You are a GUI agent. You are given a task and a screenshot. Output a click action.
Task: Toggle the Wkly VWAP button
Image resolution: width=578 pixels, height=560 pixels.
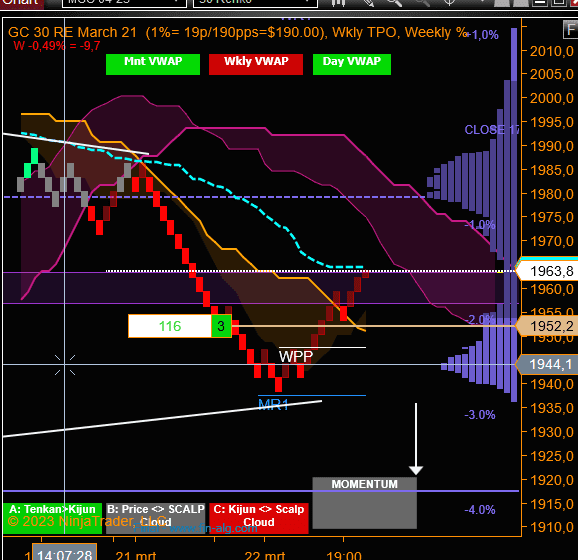(x=256, y=64)
